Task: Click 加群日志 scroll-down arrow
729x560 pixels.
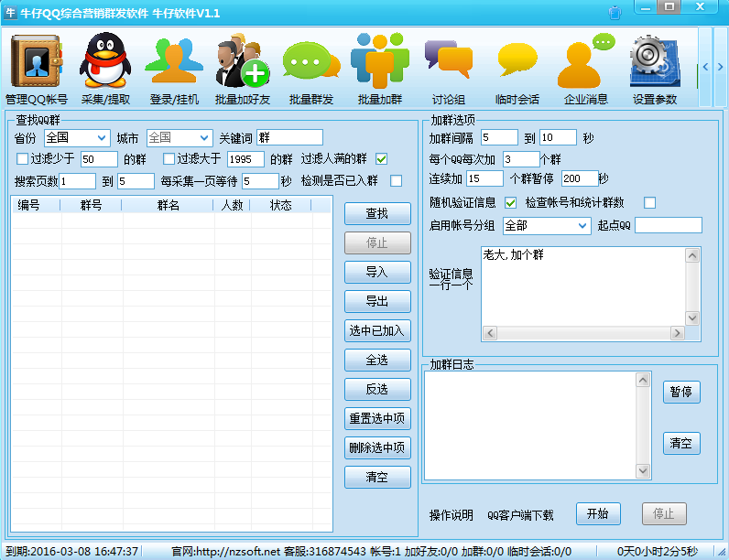Action: 643,471
